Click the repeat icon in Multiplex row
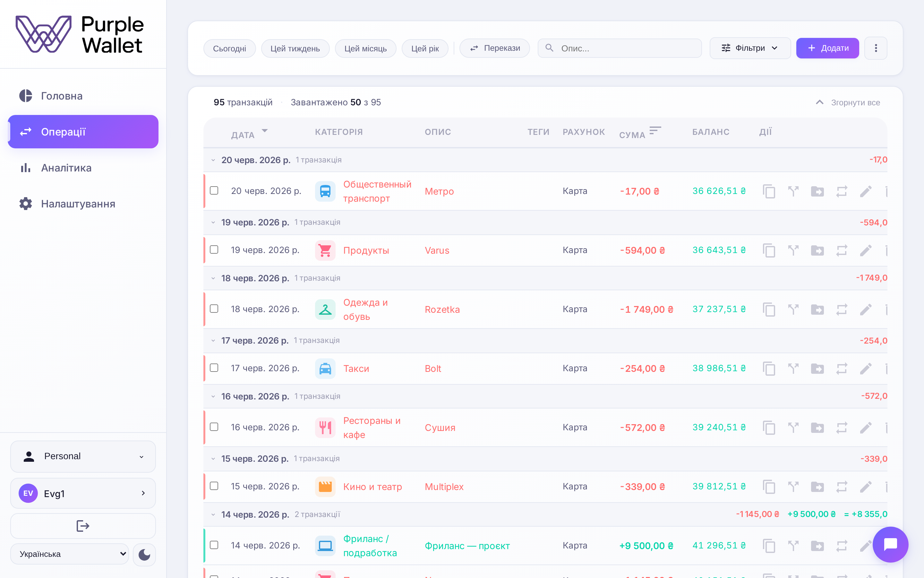 point(842,486)
